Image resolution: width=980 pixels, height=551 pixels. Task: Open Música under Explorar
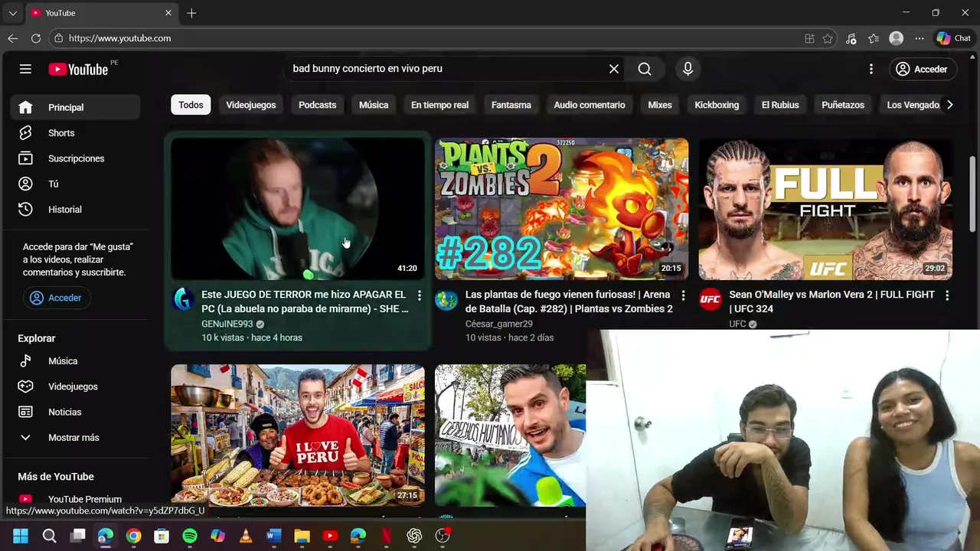point(75,360)
